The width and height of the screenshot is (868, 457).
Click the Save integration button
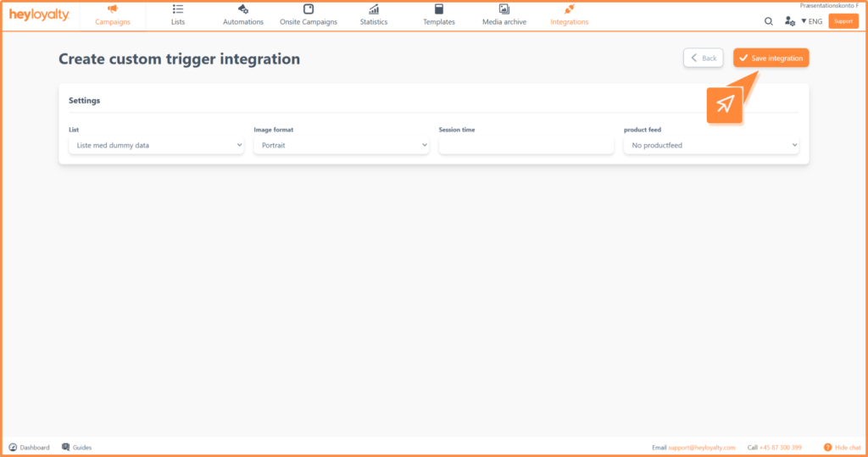[771, 58]
